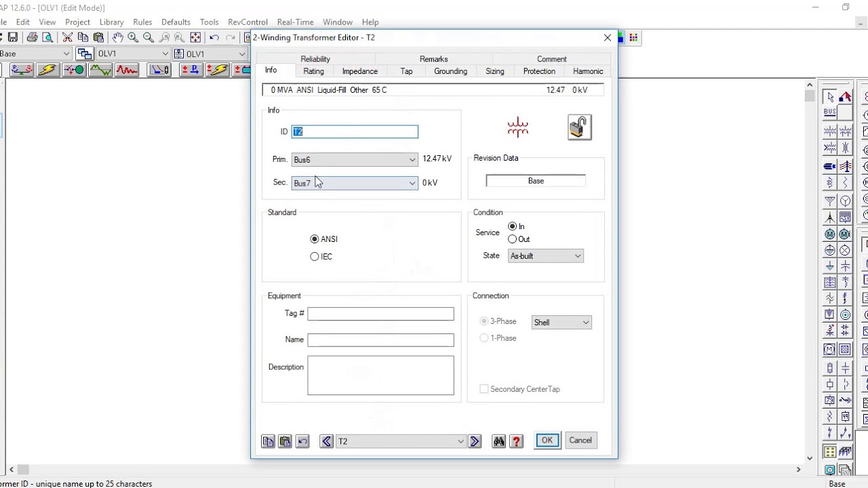Click the red question mark help icon
868x488 pixels.
(516, 441)
